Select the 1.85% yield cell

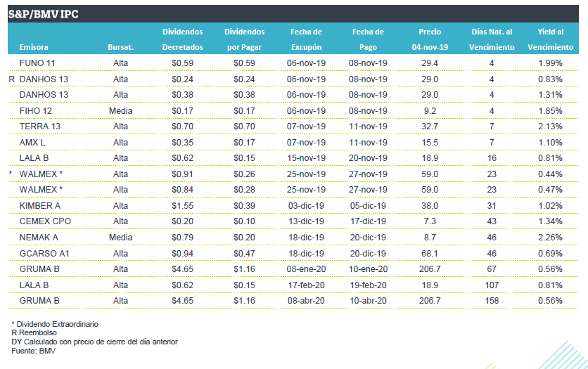tap(550, 111)
